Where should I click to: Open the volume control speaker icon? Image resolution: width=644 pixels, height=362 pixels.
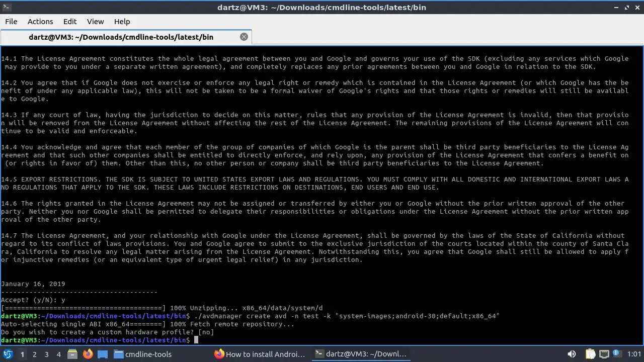coord(572,354)
